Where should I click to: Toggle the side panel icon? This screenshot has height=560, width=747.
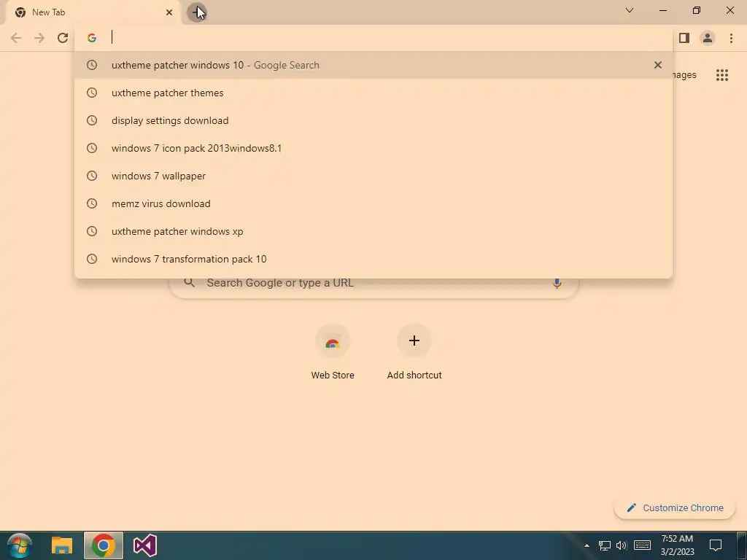coord(684,38)
